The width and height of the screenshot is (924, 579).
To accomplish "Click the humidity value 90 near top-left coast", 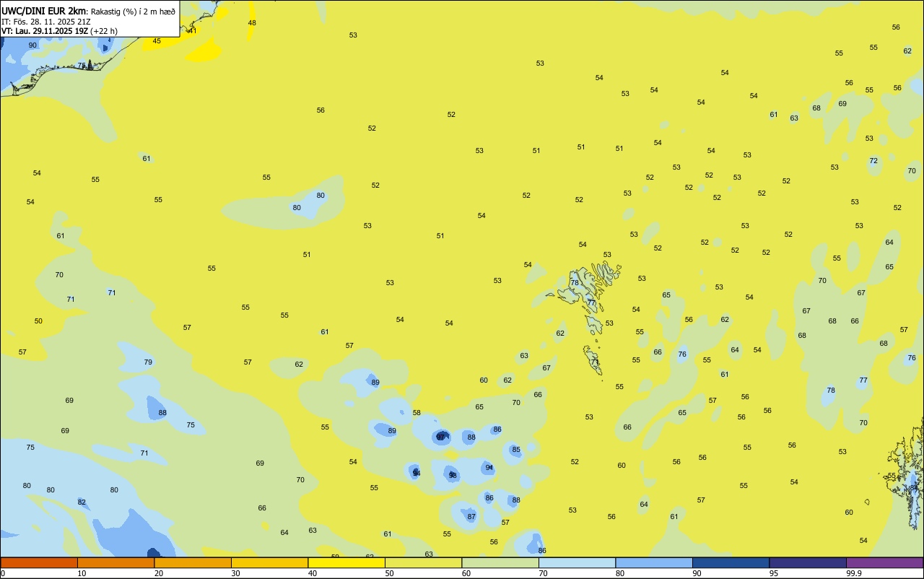I will 32,45.
